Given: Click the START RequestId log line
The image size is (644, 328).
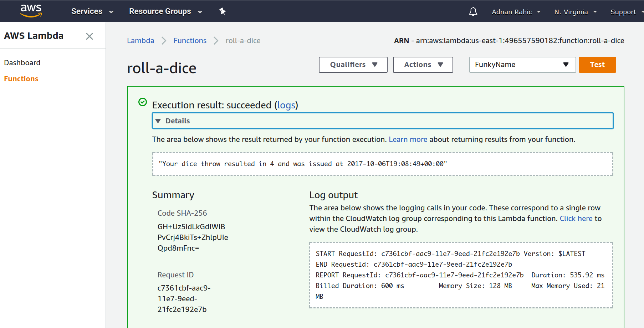Looking at the screenshot, I should click(450, 254).
